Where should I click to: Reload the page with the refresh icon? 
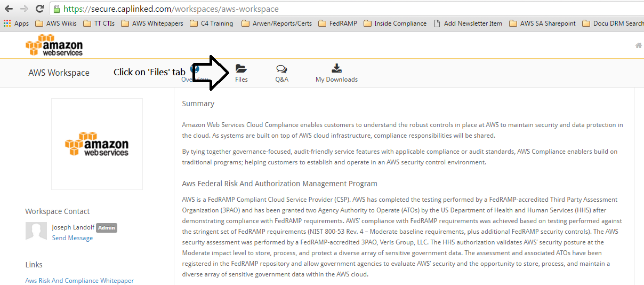39,9
